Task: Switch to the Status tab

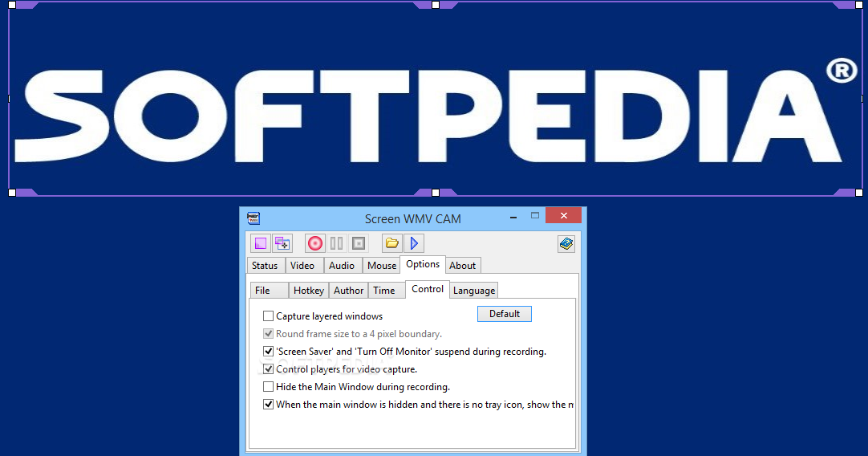Action: [266, 266]
